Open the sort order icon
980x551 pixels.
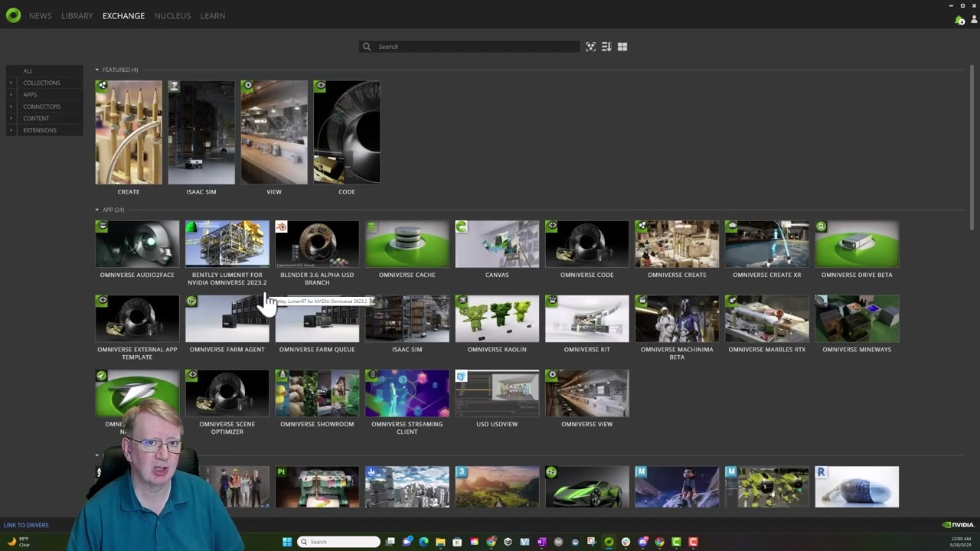coord(606,47)
